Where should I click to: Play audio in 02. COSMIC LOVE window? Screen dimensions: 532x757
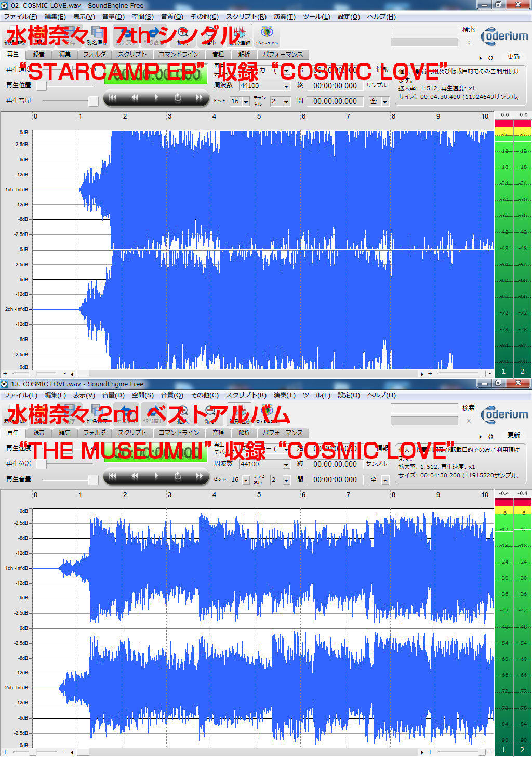pyautogui.click(x=156, y=98)
